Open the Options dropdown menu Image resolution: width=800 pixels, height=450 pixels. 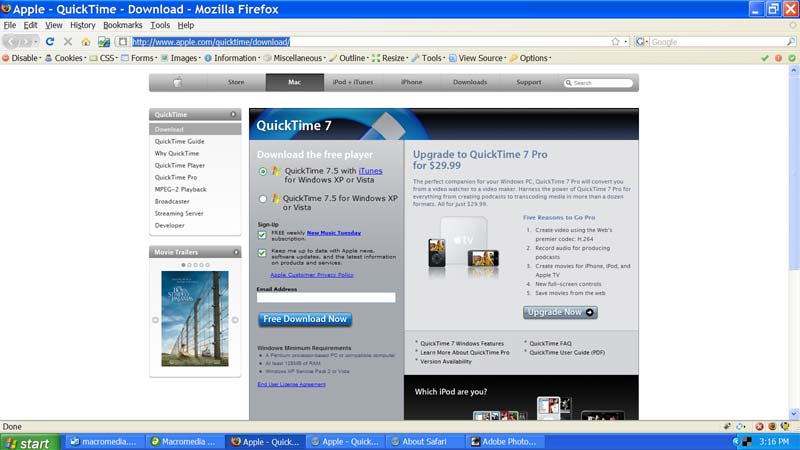(x=531, y=58)
